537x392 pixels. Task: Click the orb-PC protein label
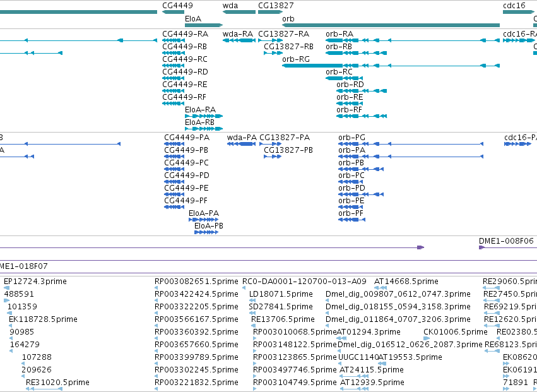click(351, 175)
